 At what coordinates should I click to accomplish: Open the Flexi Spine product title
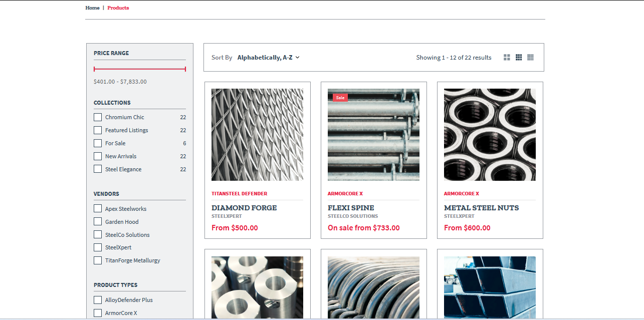click(351, 208)
